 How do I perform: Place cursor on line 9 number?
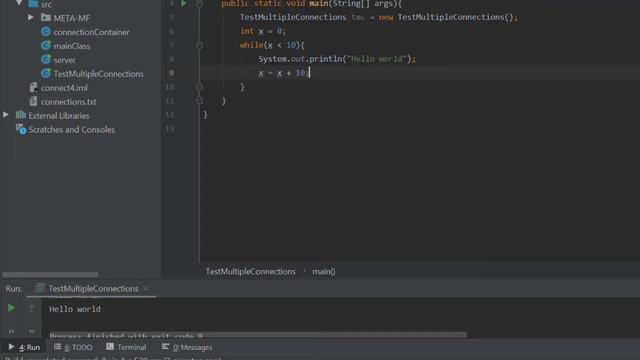[171, 73]
